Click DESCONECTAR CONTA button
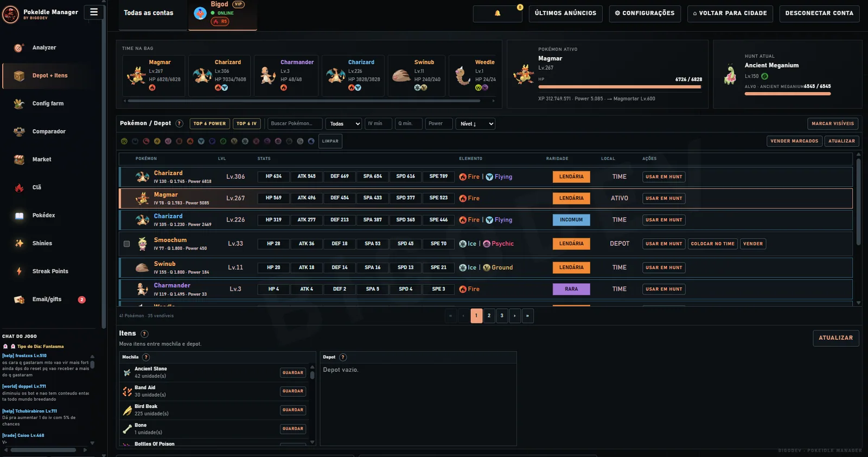This screenshot has width=868, height=457. [819, 13]
